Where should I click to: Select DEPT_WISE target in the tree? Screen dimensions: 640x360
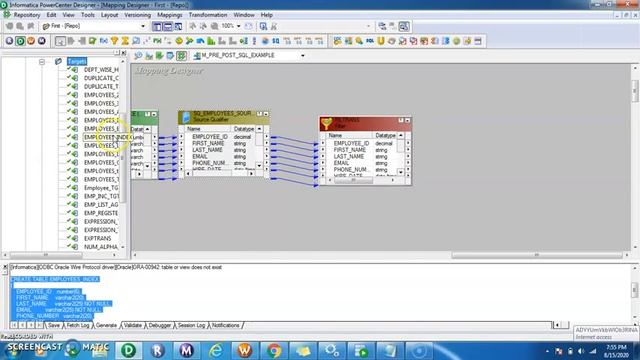[x=101, y=70]
